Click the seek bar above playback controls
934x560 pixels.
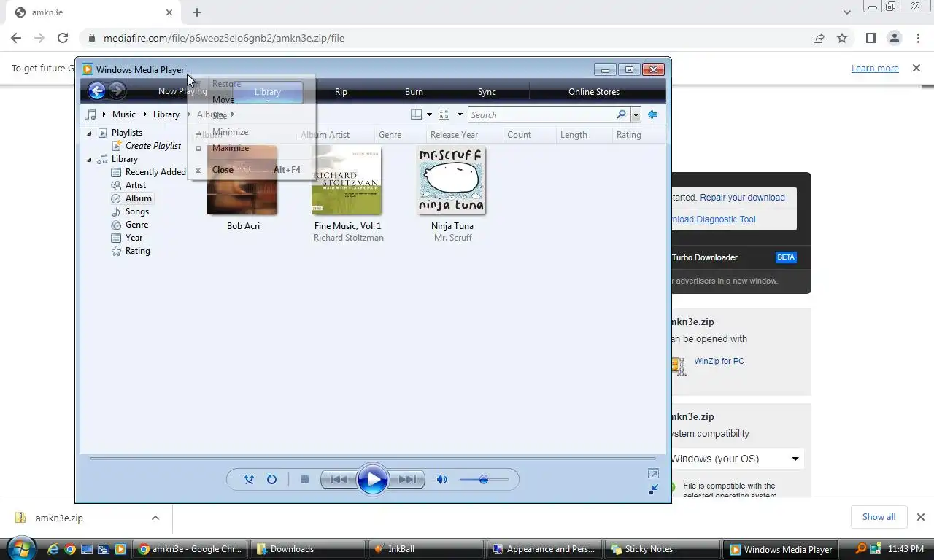click(x=372, y=459)
